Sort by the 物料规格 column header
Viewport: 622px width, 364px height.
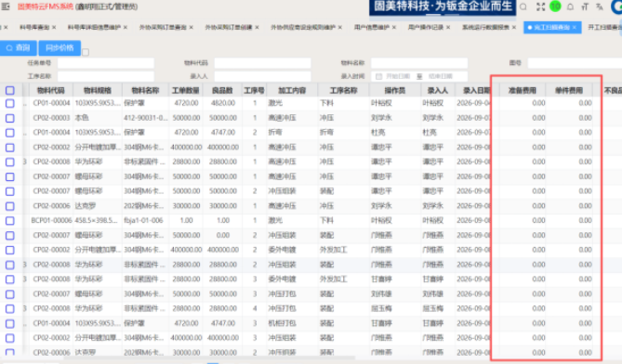coord(98,90)
